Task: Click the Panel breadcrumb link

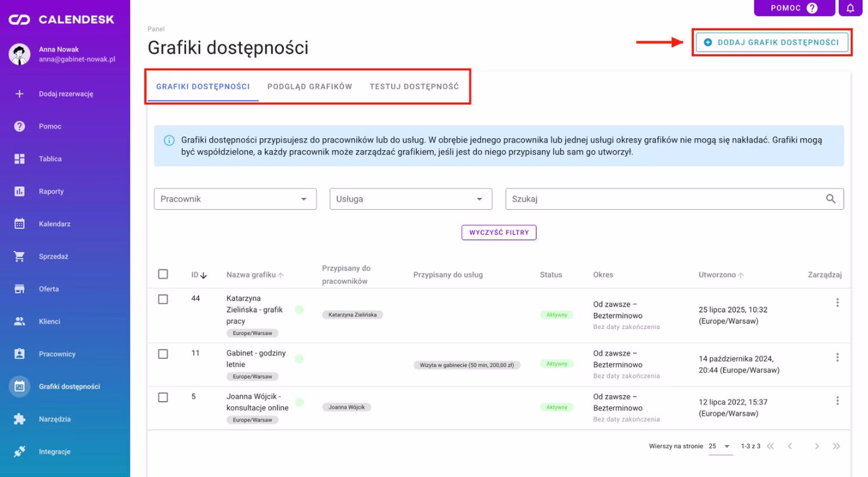Action: [x=156, y=28]
